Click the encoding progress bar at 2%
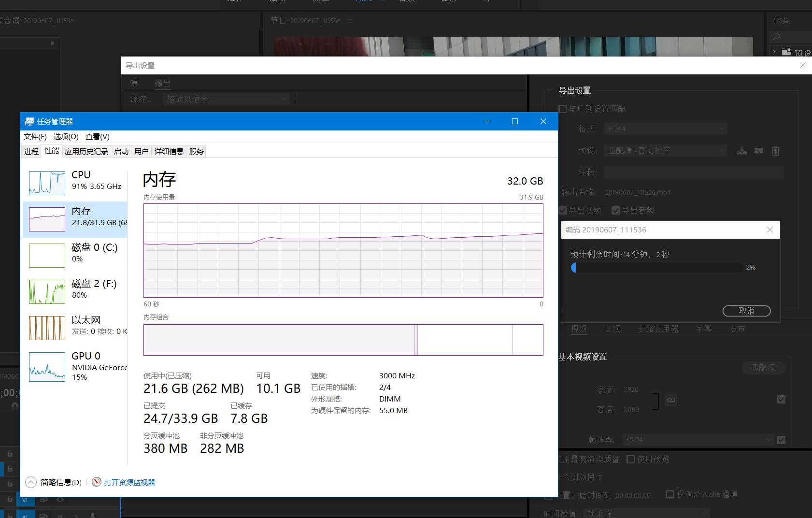Screen dimensions: 812x518 (x=657, y=268)
